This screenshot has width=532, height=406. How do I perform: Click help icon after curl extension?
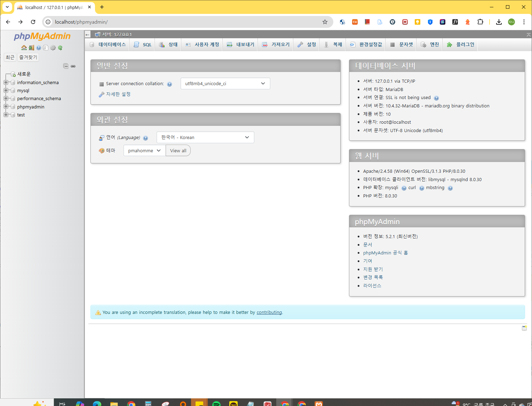pos(422,188)
